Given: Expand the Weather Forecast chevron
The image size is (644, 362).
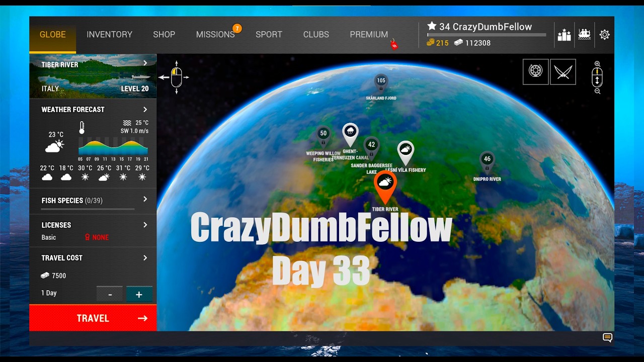Looking at the screenshot, I should coord(145,110).
